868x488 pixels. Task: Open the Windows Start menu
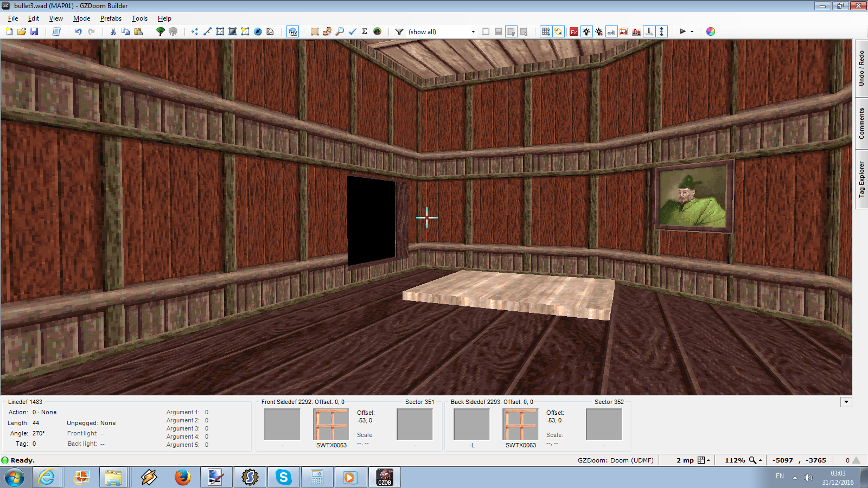(x=15, y=477)
